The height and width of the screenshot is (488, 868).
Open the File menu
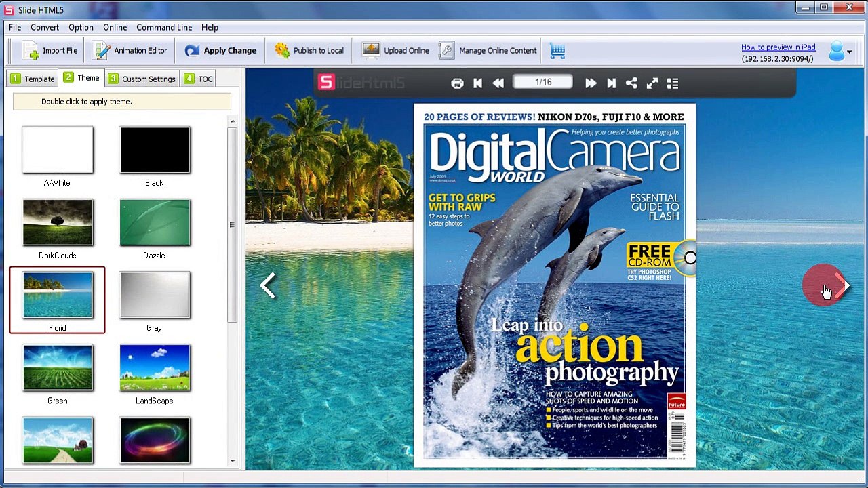[15, 27]
